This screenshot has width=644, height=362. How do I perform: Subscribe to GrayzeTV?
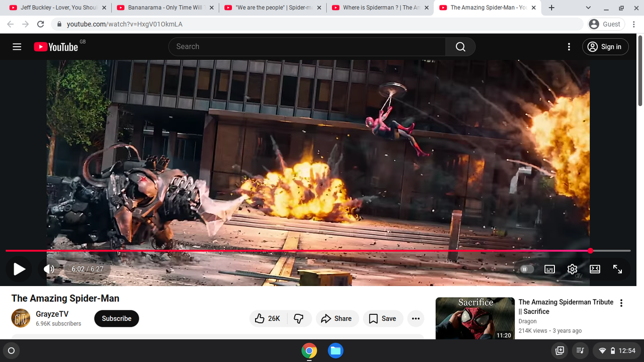pyautogui.click(x=117, y=318)
